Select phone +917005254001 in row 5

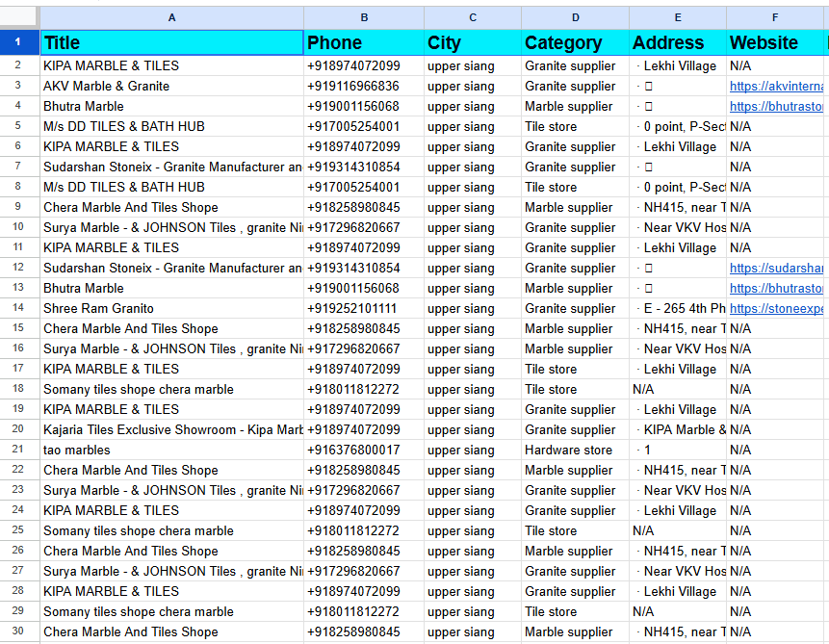[x=364, y=126]
